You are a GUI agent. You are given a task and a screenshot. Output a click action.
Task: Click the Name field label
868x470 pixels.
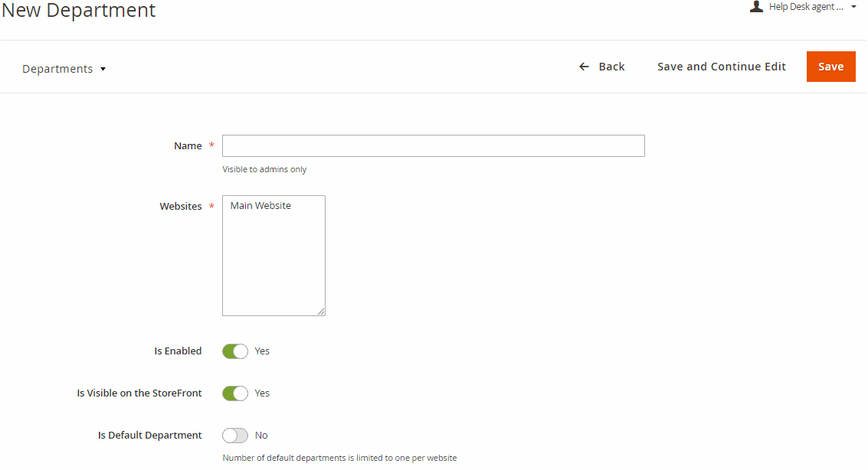click(188, 146)
